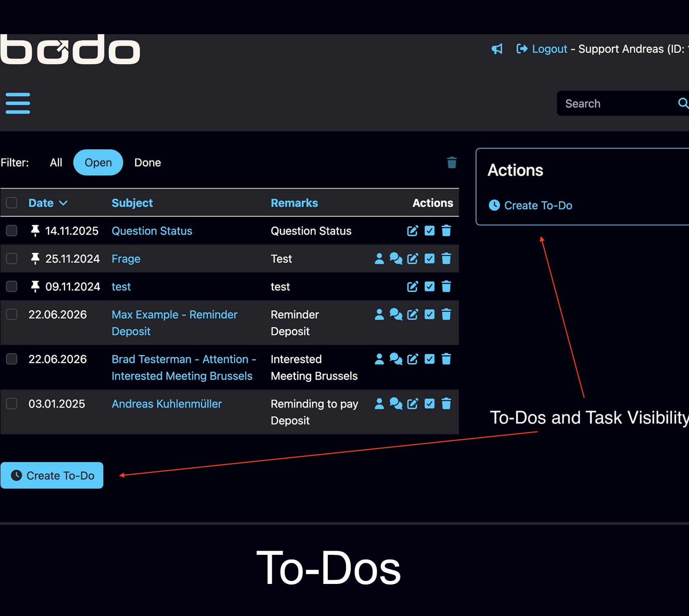Open the hamburger navigation menu

(x=18, y=103)
